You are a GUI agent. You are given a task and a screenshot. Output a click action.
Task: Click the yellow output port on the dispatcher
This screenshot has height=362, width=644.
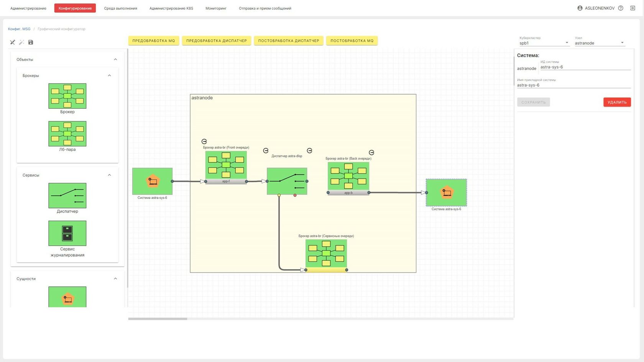tap(279, 195)
